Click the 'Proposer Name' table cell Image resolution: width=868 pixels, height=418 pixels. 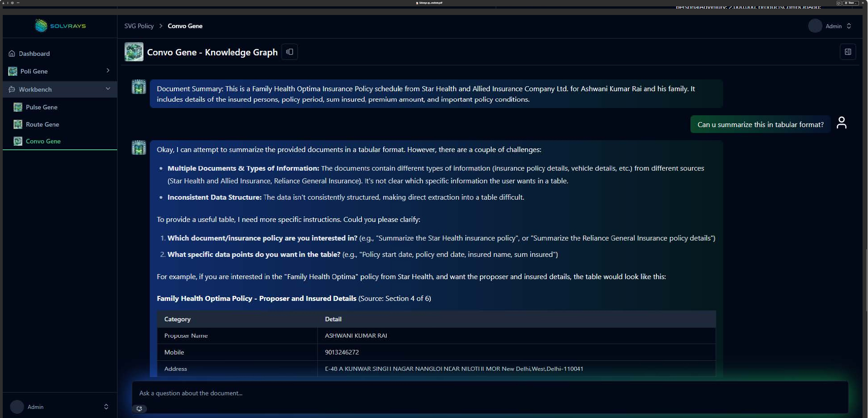point(237,335)
